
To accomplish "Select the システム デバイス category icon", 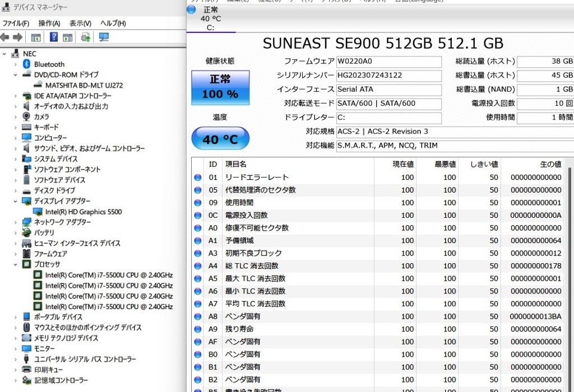I will click(x=26, y=158).
